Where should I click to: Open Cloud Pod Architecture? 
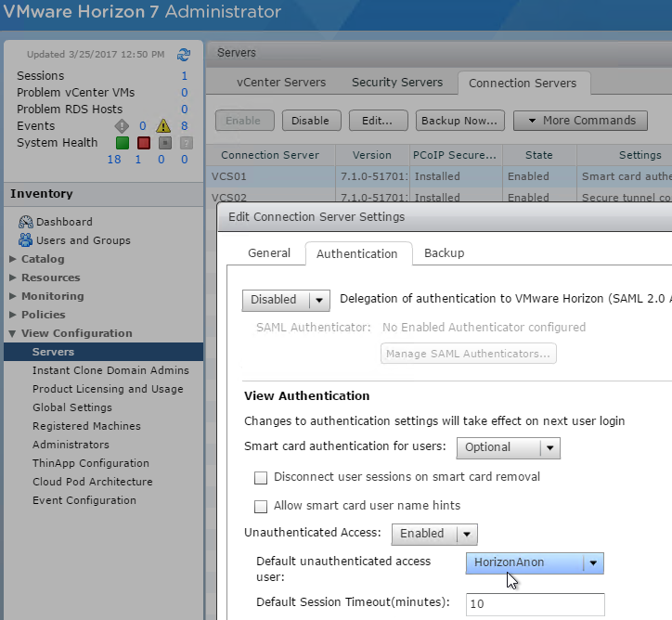point(93,482)
